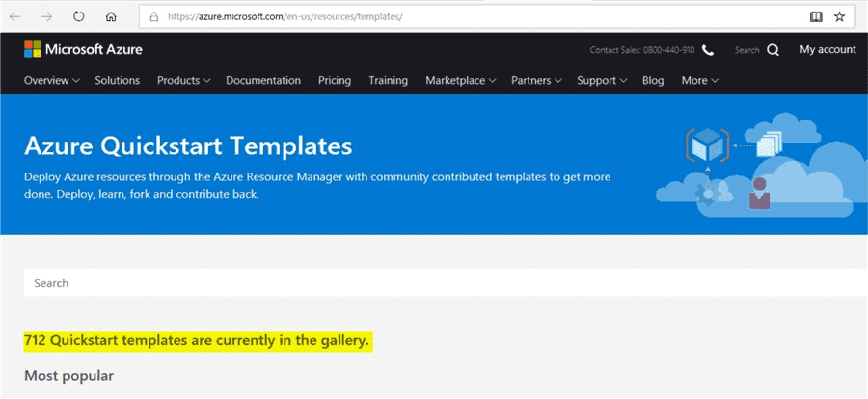Image resolution: width=868 pixels, height=399 pixels.
Task: Expand the Overview dropdown menu
Action: (51, 81)
